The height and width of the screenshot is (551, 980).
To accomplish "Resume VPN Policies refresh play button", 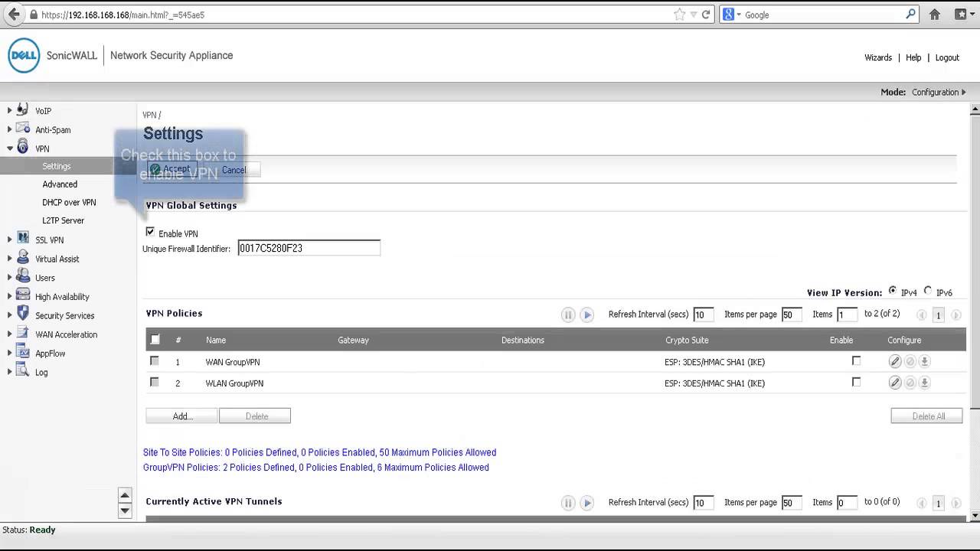I will tap(587, 315).
